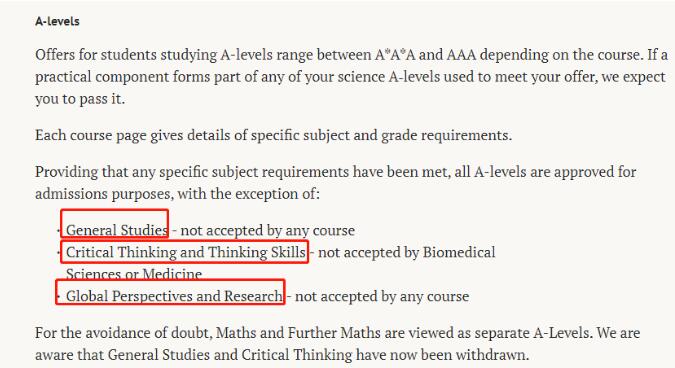Screen dimensions: 675x368
Task: Click Global Perspectives and Research item
Action: point(174,296)
